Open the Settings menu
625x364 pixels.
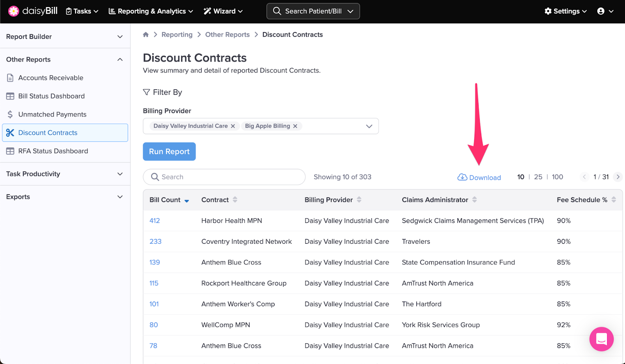pos(566,11)
